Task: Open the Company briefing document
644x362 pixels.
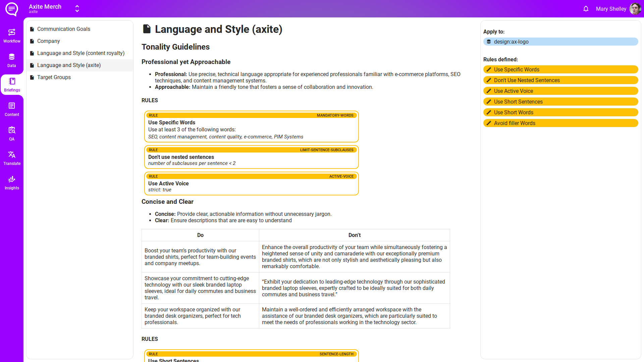Action: coord(48,41)
